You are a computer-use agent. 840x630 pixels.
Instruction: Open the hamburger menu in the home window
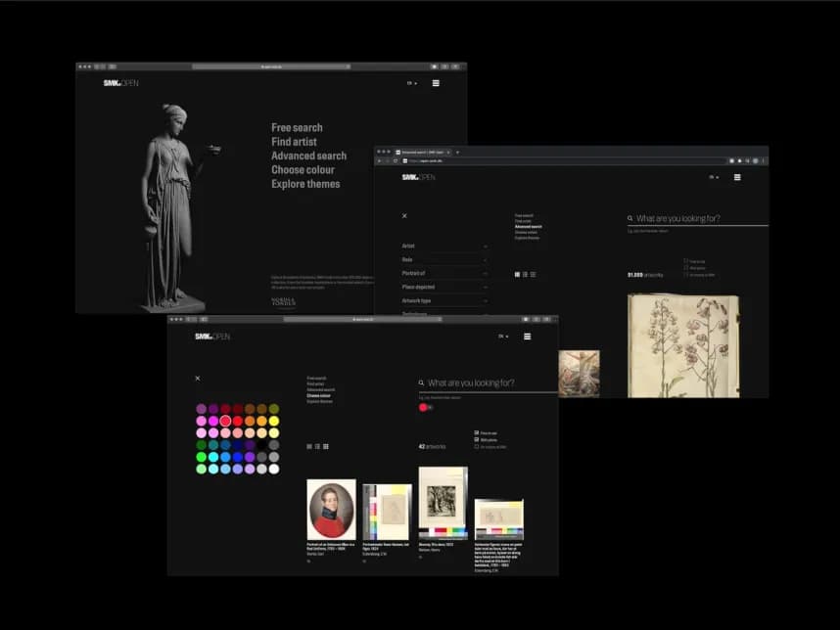436,83
